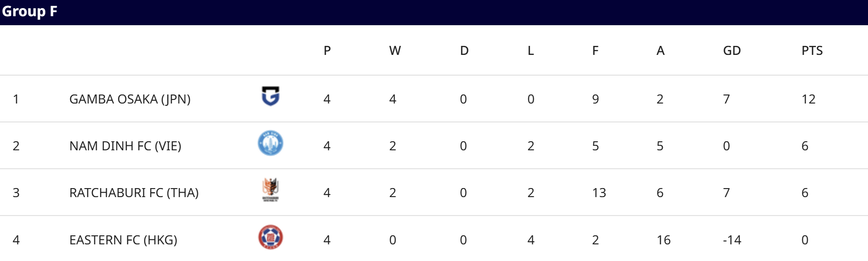
Task: Click Ratchaburi's 13 goals-for value
Action: click(x=599, y=193)
